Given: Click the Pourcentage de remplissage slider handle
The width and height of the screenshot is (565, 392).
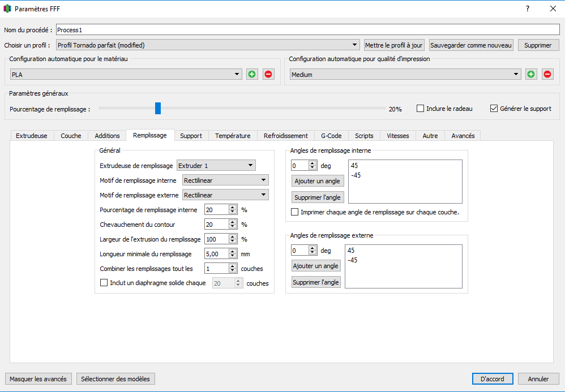Looking at the screenshot, I should pyautogui.click(x=158, y=108).
